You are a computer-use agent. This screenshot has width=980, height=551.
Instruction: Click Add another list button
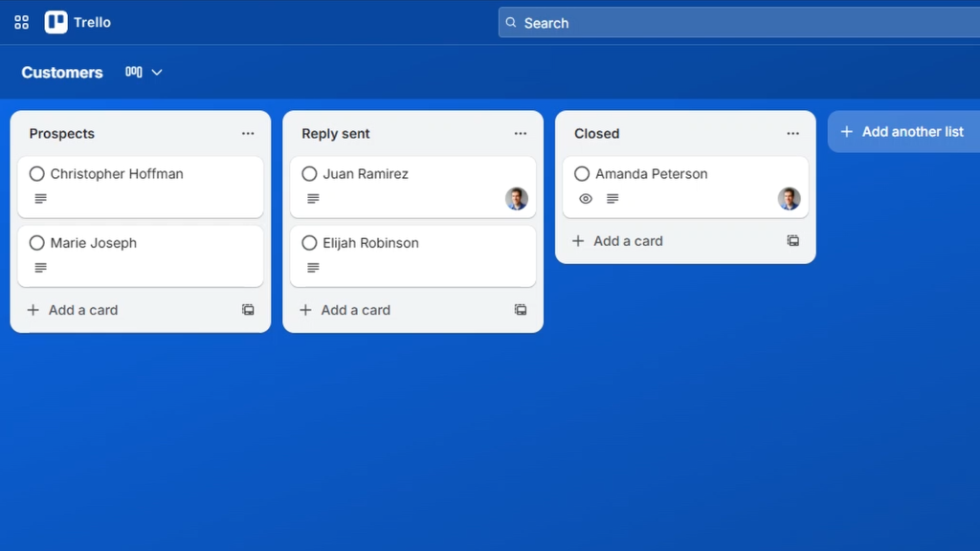point(902,132)
